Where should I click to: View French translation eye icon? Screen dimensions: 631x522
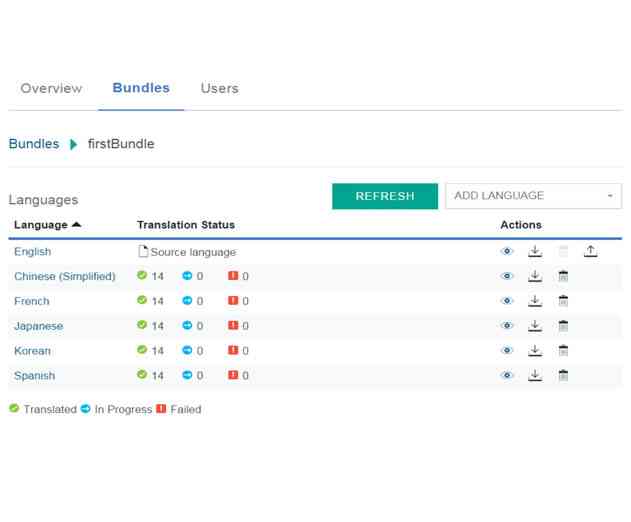(x=507, y=301)
